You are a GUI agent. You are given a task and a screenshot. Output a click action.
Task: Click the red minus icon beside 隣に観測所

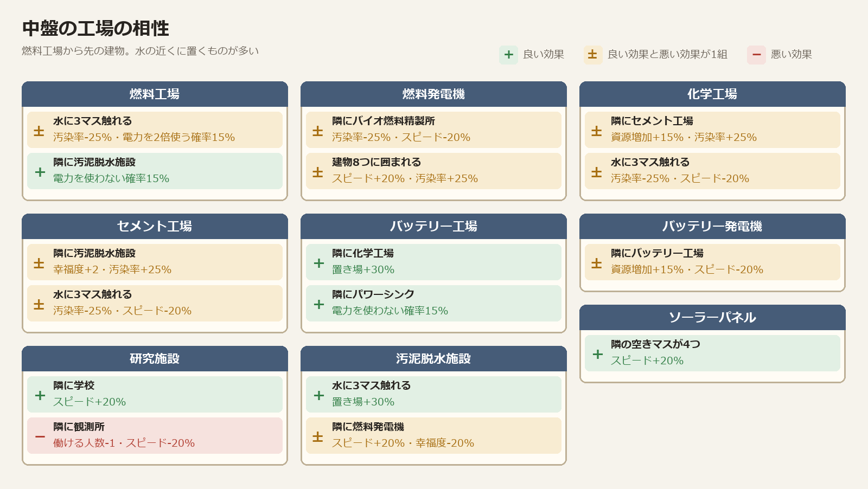pos(40,436)
